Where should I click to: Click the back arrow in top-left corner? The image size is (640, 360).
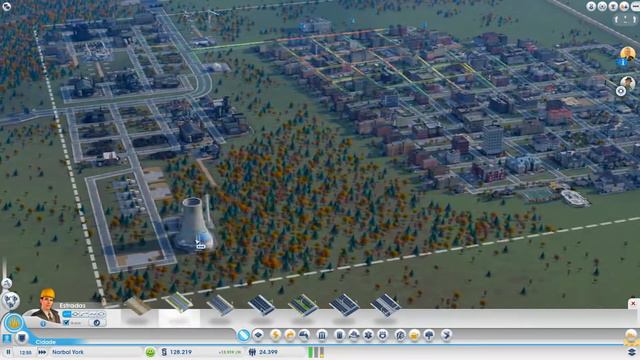[x=7, y=6]
